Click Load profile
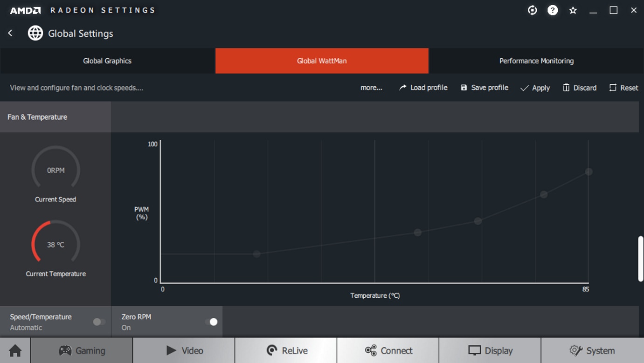Screen dimensions: 644x363 pos(423,88)
